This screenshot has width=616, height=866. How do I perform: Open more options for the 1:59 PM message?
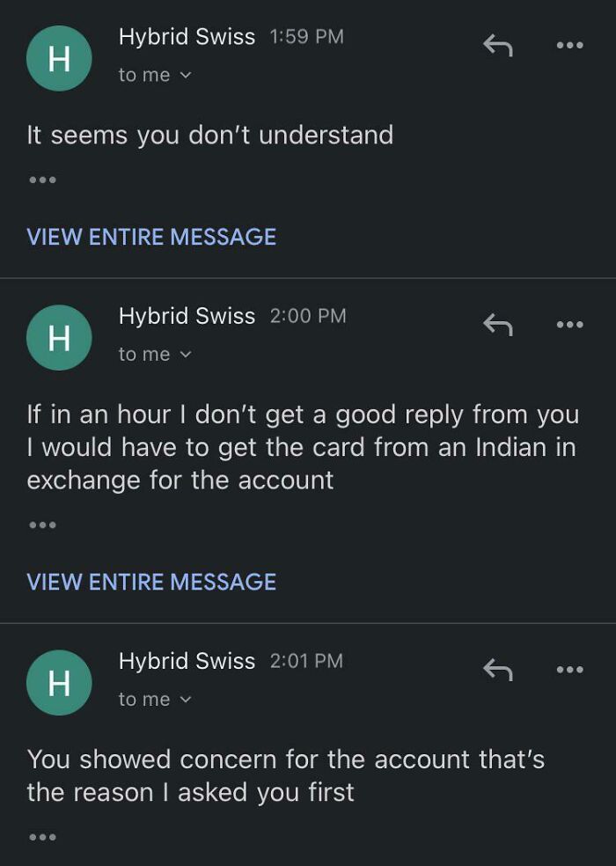[571, 43]
